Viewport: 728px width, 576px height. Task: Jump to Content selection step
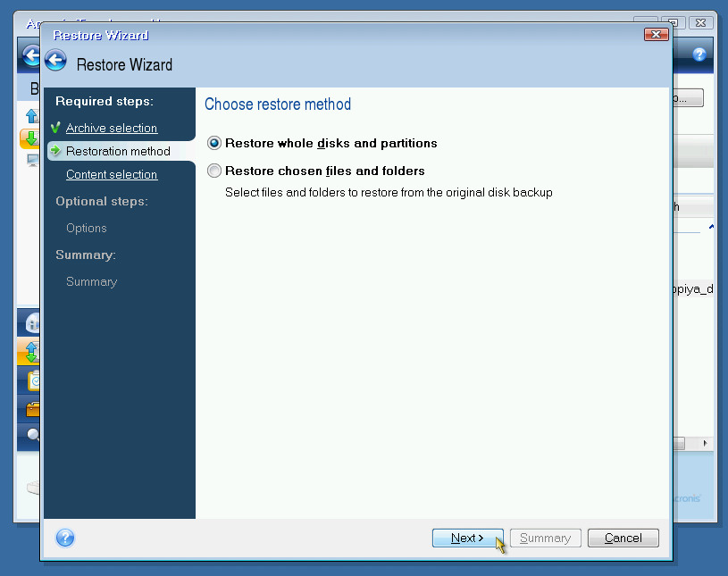(x=112, y=174)
